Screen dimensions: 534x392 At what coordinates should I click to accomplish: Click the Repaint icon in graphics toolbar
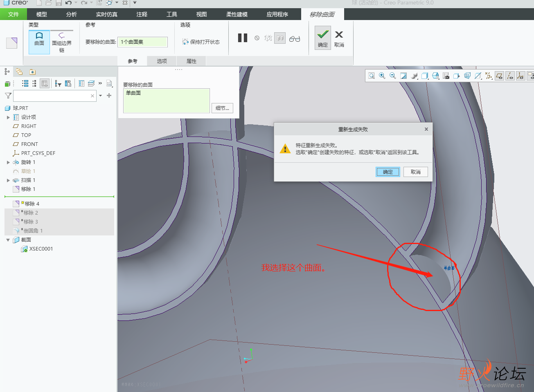click(403, 76)
